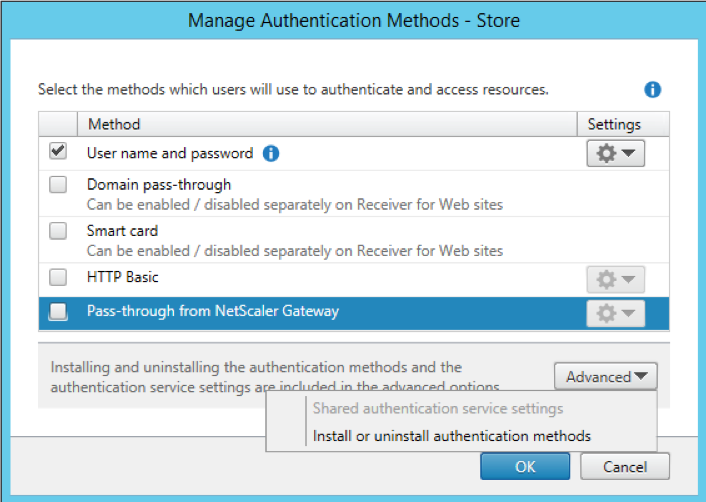Viewport: 706px width, 502px height.
Task: Click gear icon for Pass-through from NetScaler Gateway
Action: (614, 314)
